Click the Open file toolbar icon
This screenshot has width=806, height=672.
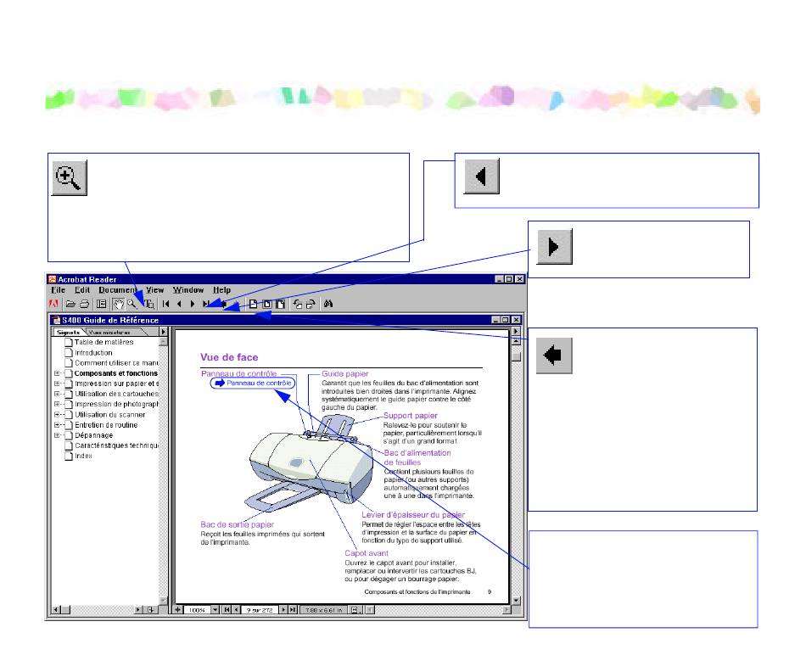coord(71,304)
